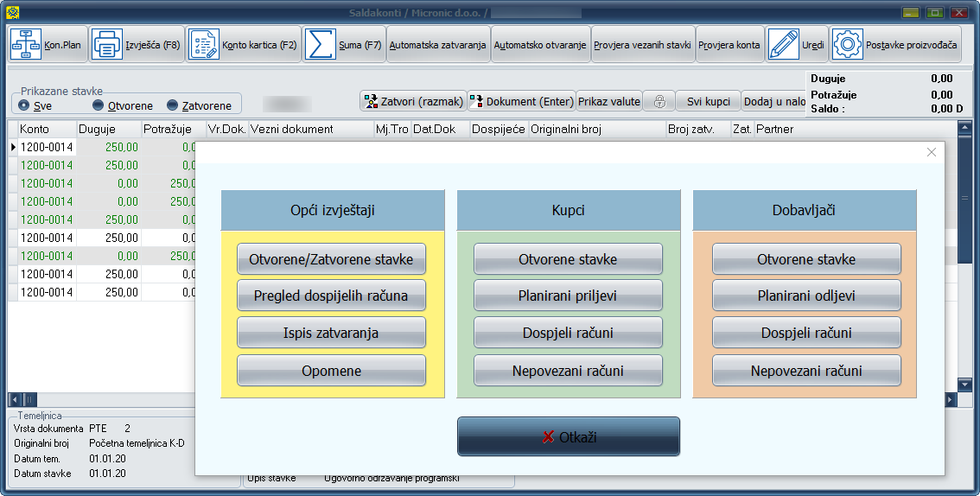Click scrollbar down arrow in table
Screen dimensions: 980x496
(x=965, y=385)
